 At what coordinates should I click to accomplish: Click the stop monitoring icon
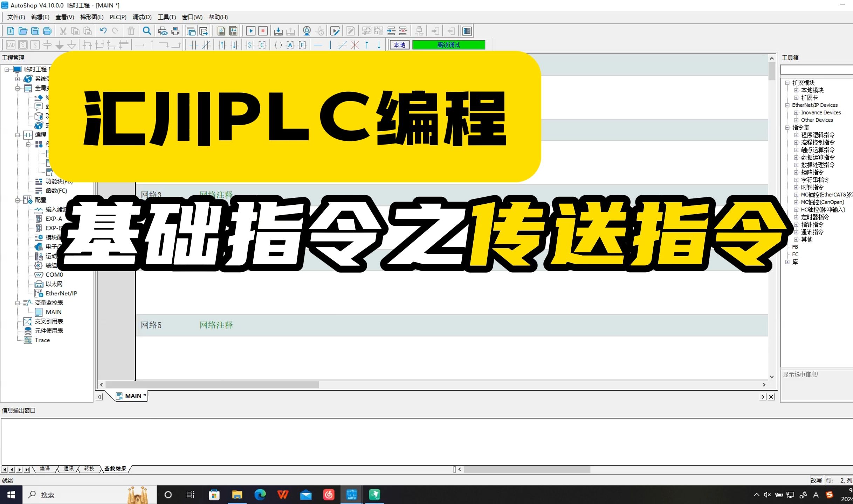263,31
